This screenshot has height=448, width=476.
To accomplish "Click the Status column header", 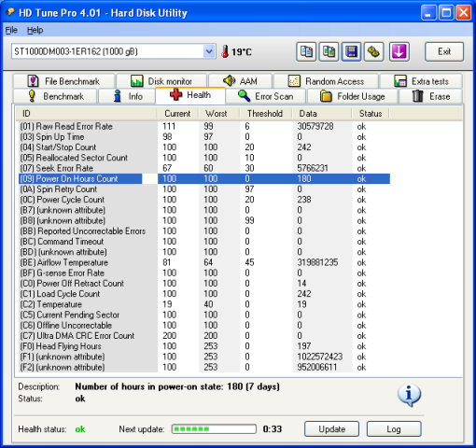I will click(x=371, y=114).
